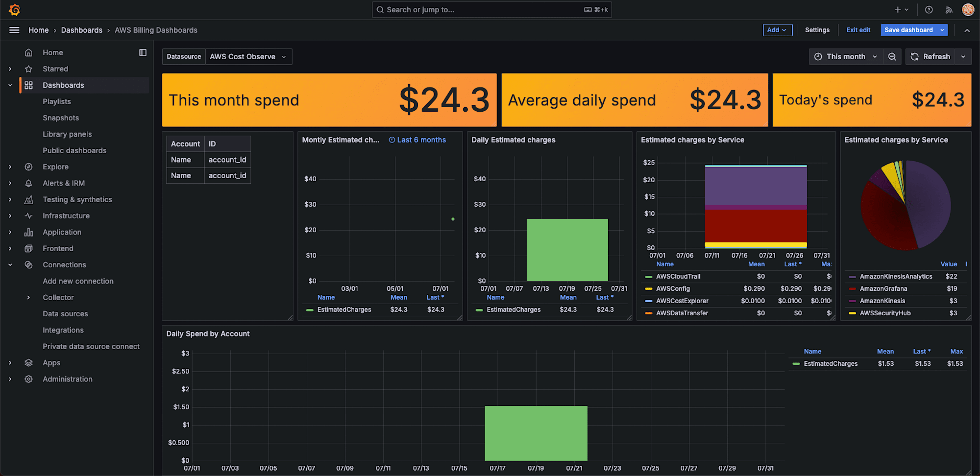
Task: Click AmazonKinesis legend color swatch
Action: tap(852, 301)
